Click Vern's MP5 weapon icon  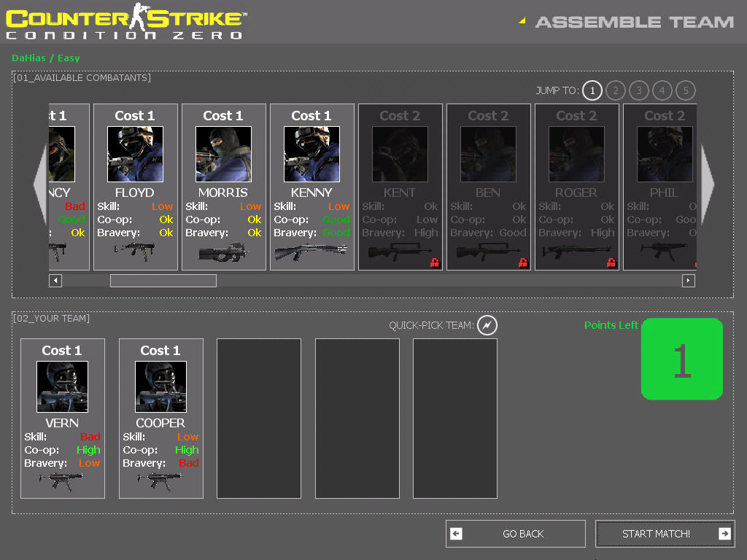coord(61,481)
